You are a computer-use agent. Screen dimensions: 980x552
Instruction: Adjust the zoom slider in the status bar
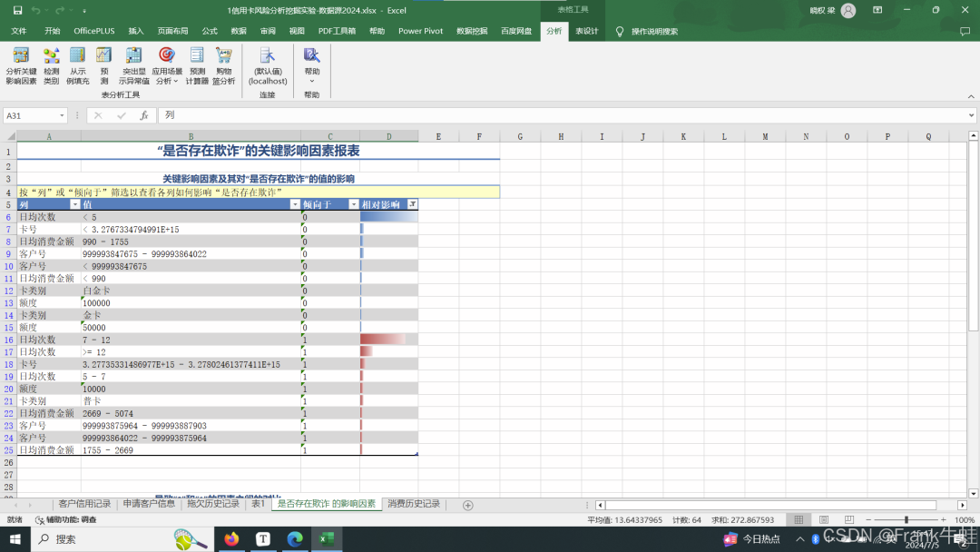[x=906, y=520]
